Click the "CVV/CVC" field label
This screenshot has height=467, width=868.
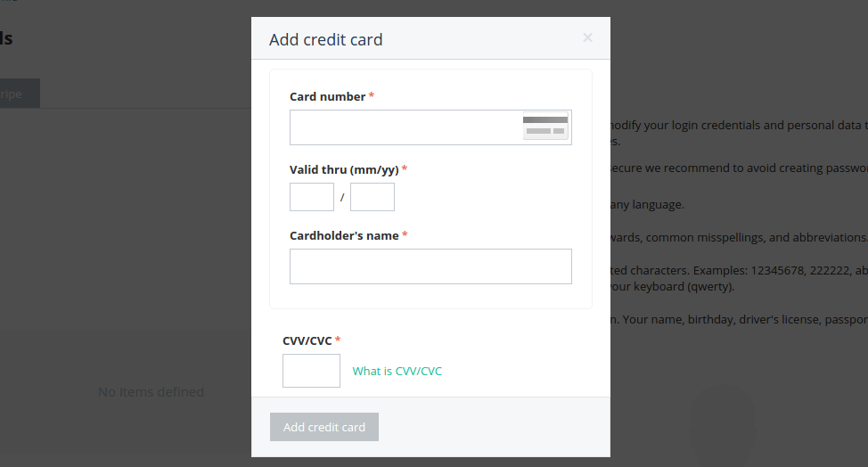(x=307, y=340)
